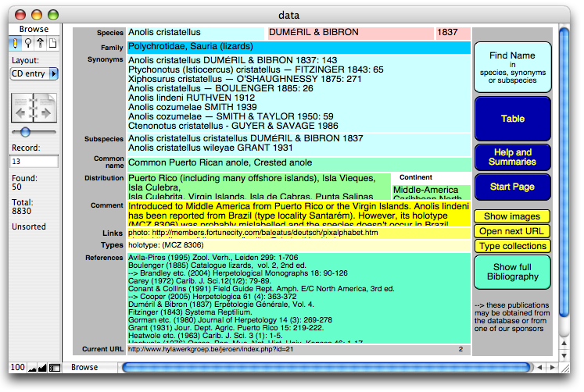Go to the Start Page
The image size is (584, 392).
pyautogui.click(x=513, y=187)
